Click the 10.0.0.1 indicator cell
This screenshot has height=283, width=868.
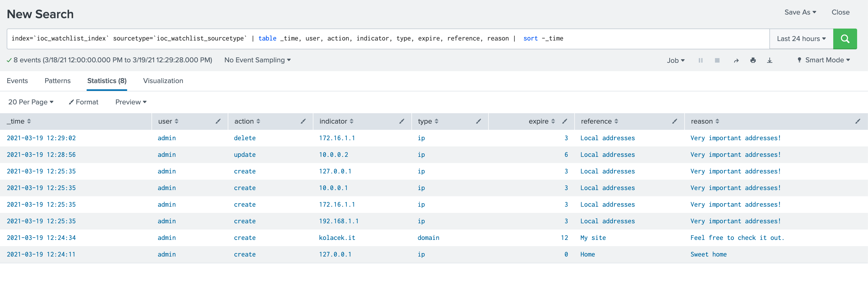click(x=334, y=188)
